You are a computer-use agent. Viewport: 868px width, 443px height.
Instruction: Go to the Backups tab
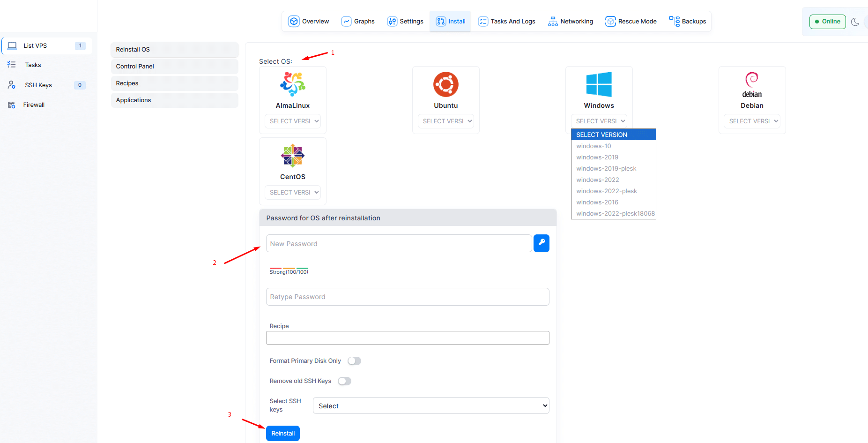click(x=688, y=22)
